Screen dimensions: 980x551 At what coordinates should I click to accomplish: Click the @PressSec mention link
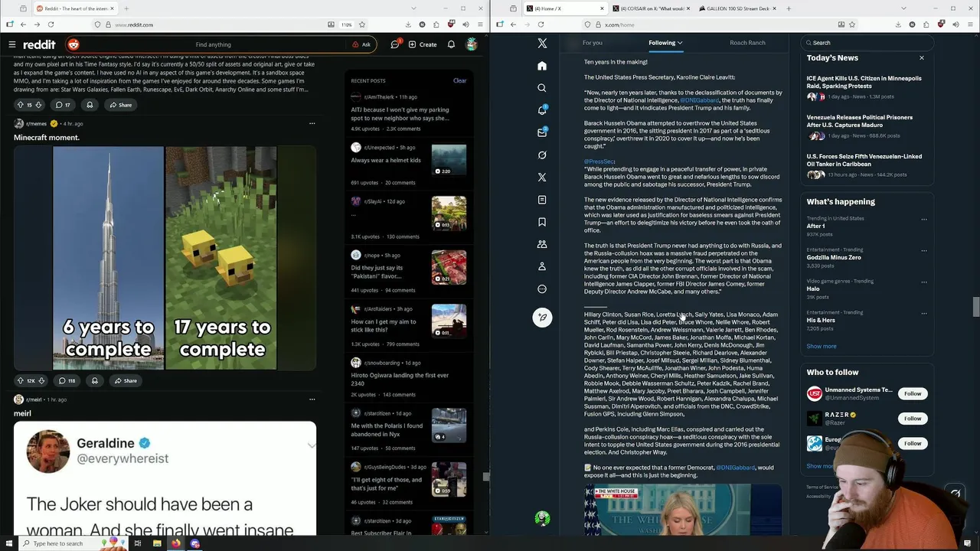(599, 161)
